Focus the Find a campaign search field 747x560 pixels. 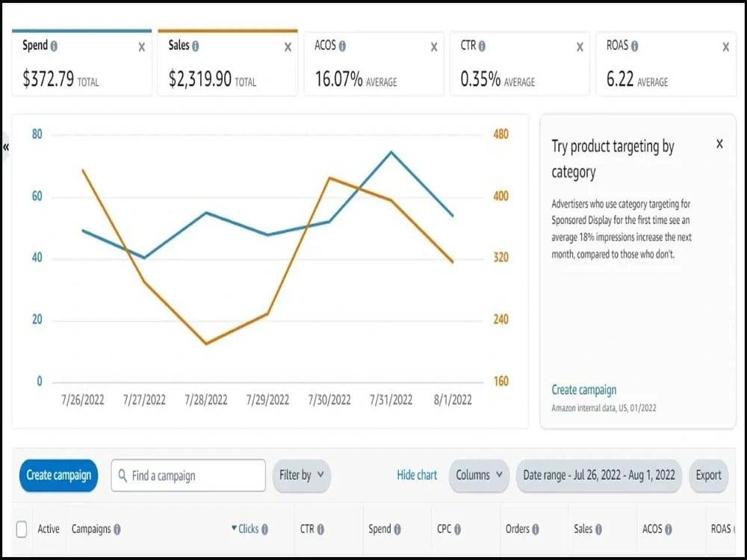(188, 475)
